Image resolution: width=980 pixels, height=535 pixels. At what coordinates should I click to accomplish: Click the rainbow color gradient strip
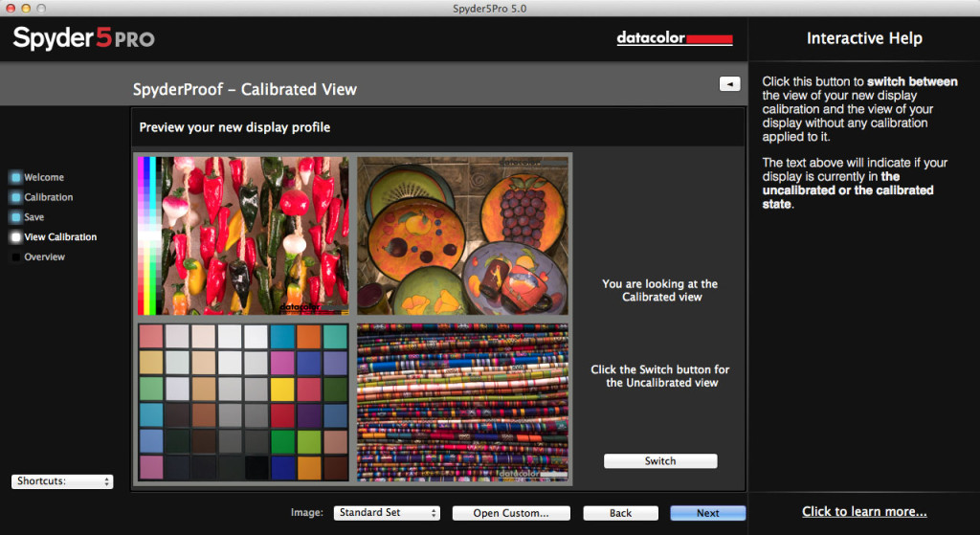point(148,235)
